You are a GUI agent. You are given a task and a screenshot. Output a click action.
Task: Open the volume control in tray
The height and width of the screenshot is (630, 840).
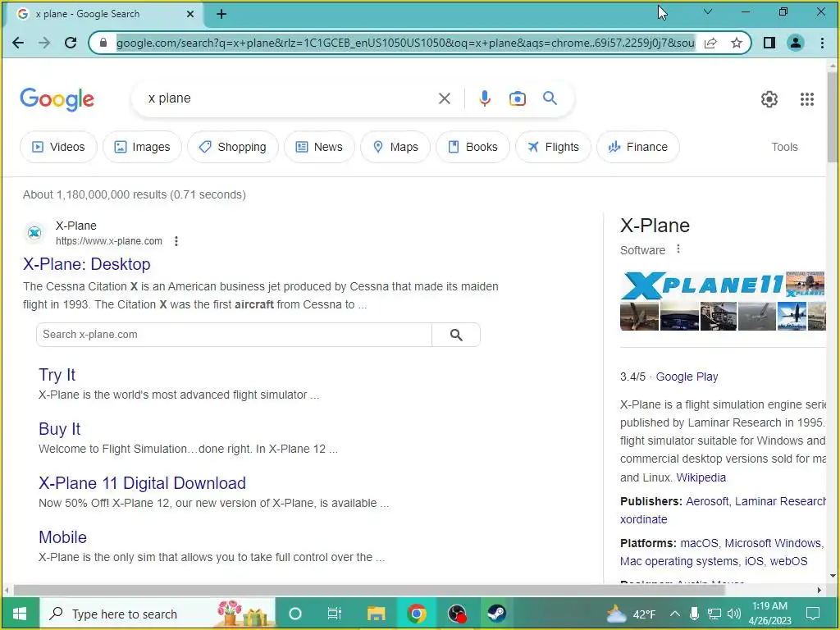click(734, 614)
